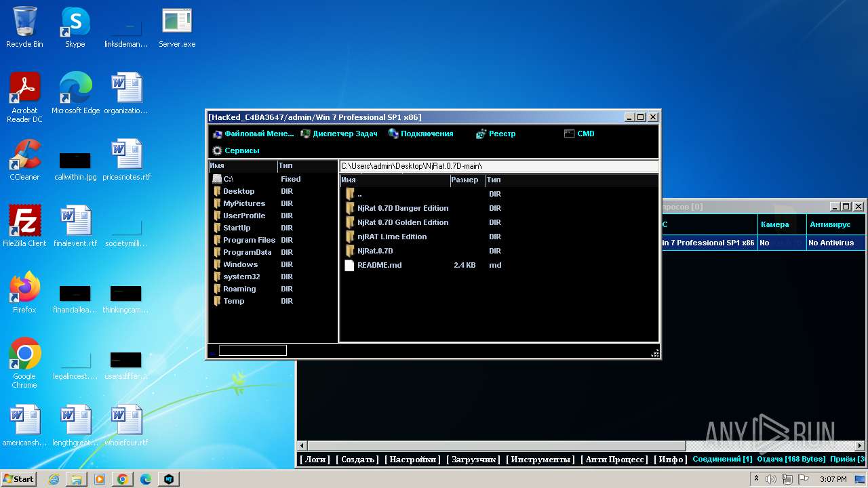Click the Антивирус column header
The width and height of the screenshot is (868, 488).
coord(835,224)
